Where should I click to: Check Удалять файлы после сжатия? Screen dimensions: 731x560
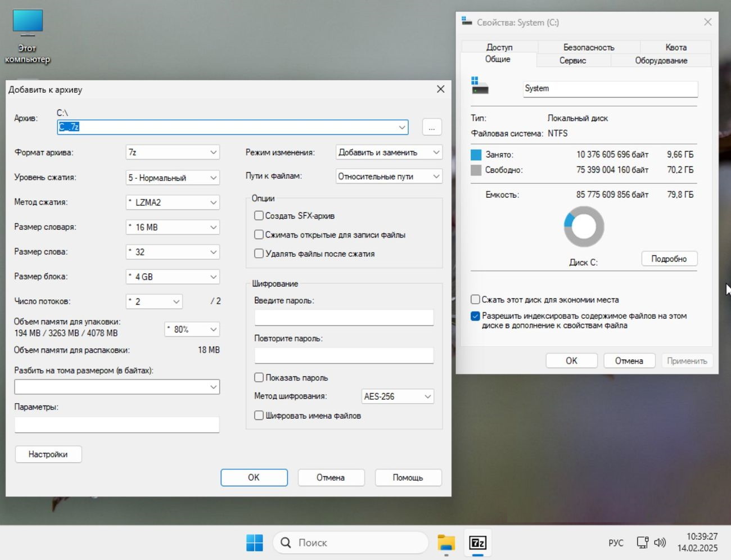click(259, 254)
